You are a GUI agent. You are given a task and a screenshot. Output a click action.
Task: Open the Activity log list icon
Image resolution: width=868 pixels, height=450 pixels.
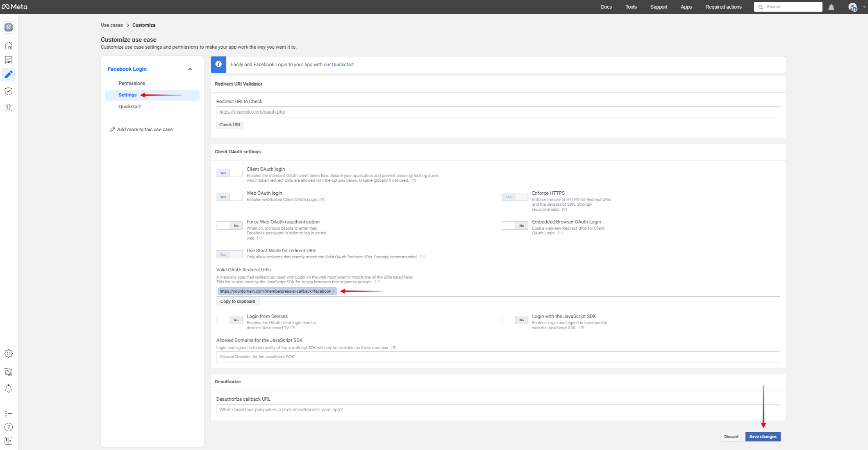click(x=8, y=414)
